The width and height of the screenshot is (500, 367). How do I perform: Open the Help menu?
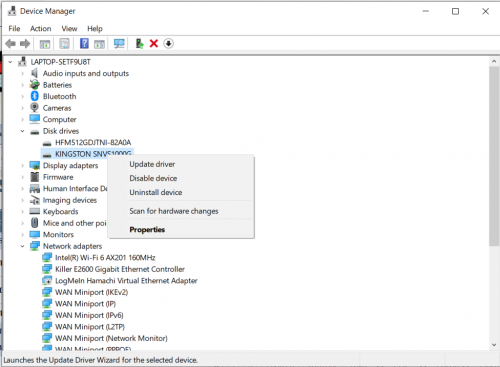(x=95, y=29)
